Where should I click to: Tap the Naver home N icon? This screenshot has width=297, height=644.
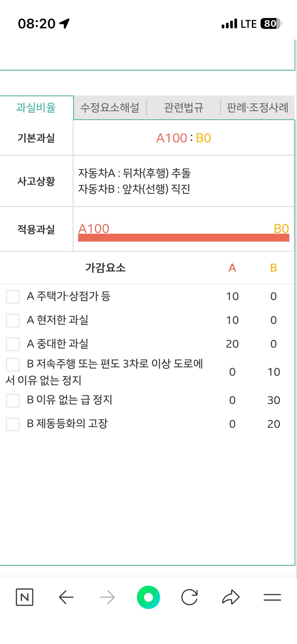click(x=24, y=597)
